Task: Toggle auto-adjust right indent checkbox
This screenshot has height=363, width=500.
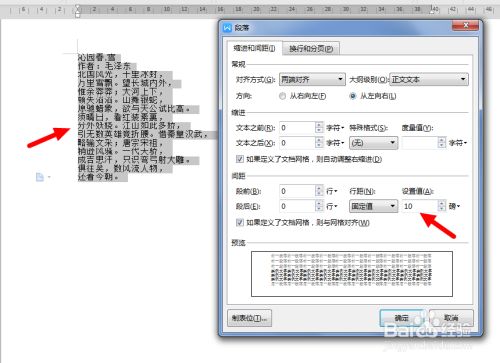Action: (239, 159)
